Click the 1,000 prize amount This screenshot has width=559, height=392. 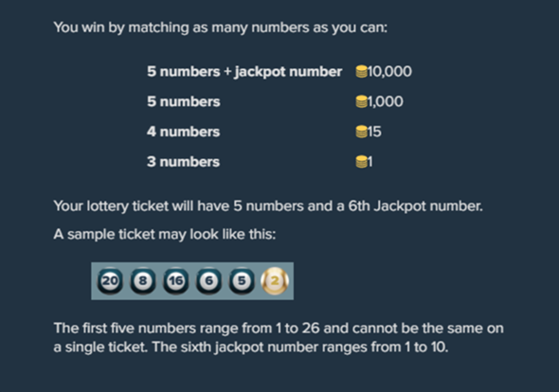385,101
